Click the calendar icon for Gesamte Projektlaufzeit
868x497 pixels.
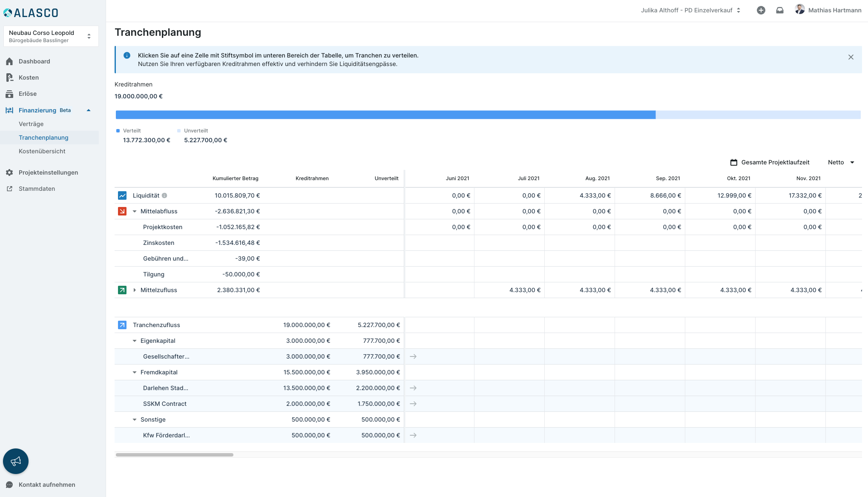[x=733, y=162]
